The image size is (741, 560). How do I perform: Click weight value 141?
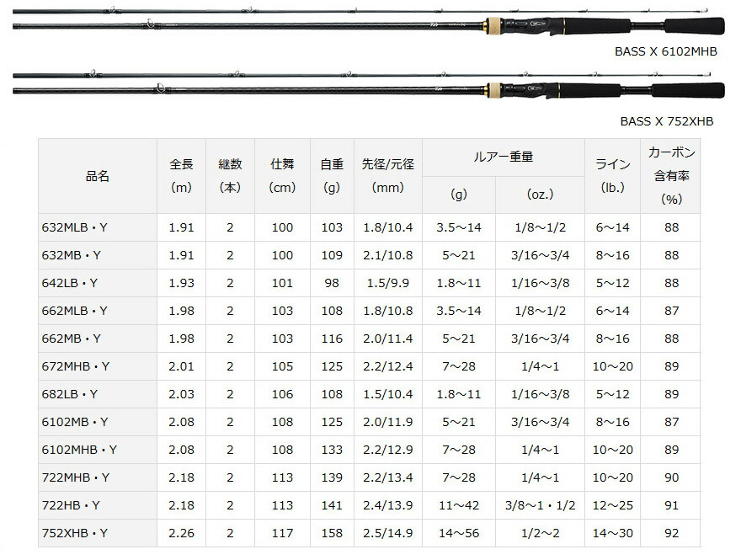point(332,505)
